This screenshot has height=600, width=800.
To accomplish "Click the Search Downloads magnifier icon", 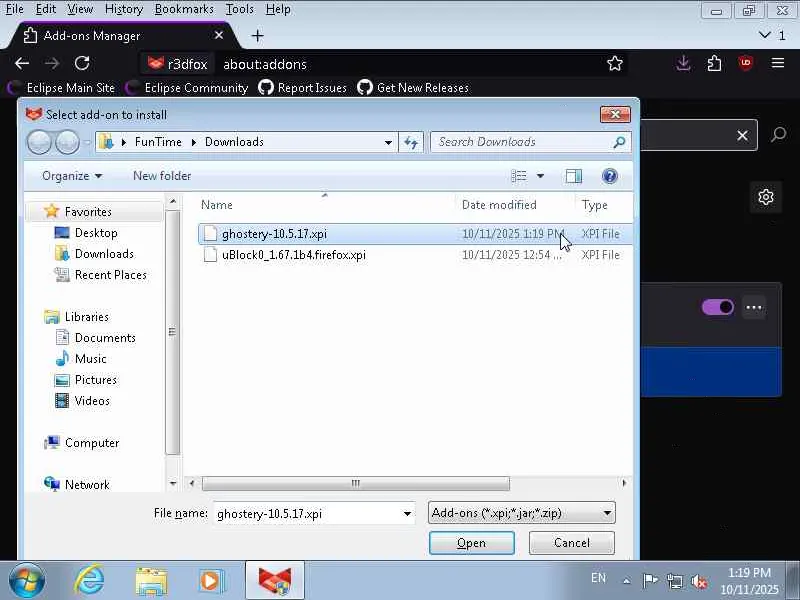I will click(619, 142).
